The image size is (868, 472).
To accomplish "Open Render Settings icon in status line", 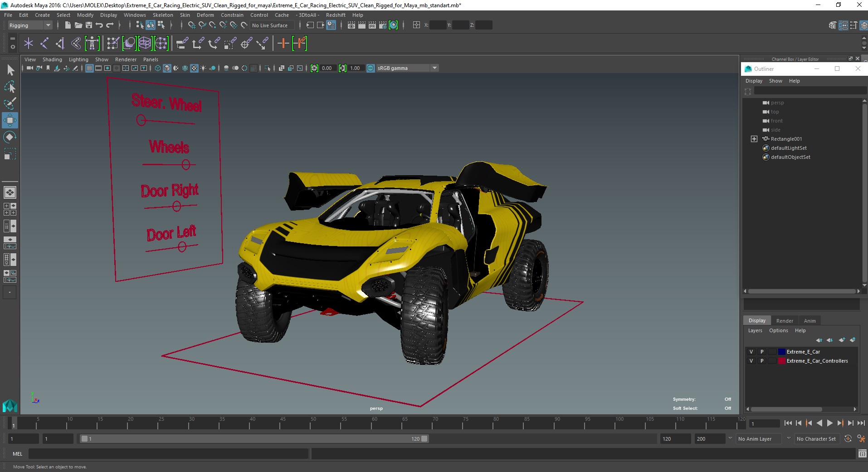I will tap(383, 25).
